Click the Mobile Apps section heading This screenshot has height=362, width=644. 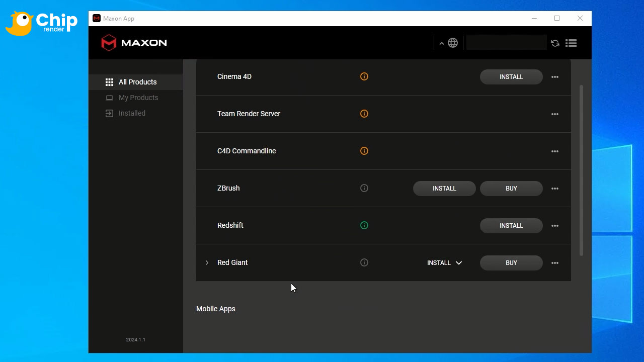(x=216, y=309)
